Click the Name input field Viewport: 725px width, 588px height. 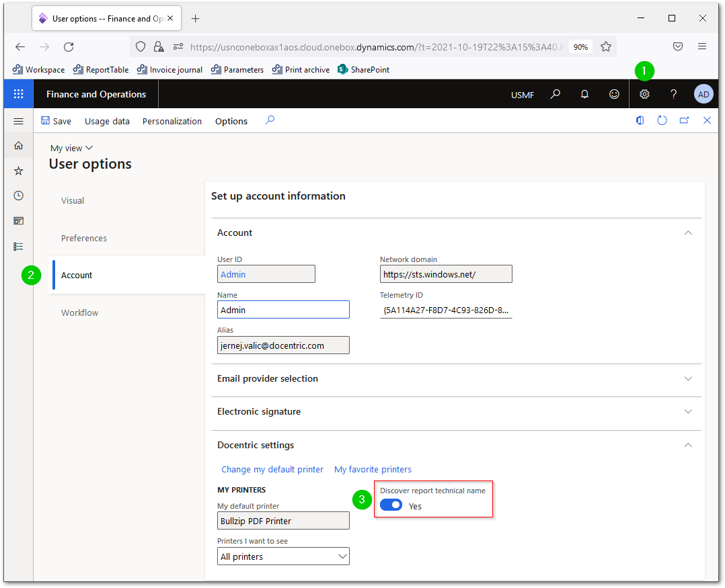283,310
